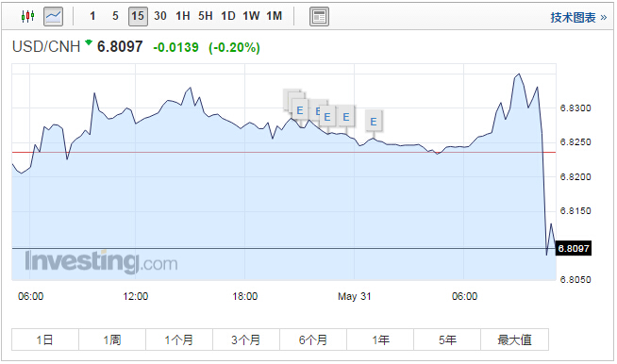
Task: Click the E event marker above 6.8250 dip
Action: tap(346, 117)
